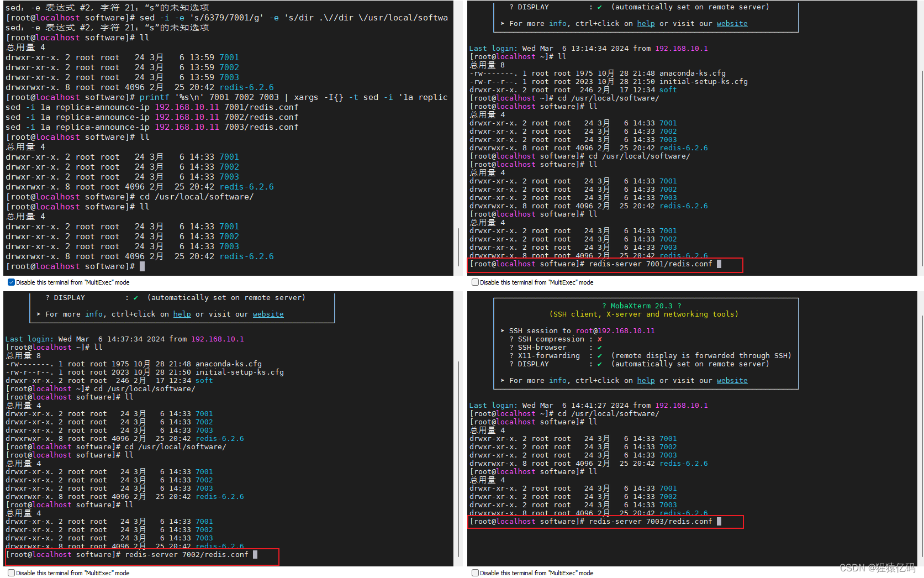Open the 'website' link in the 7003 terminal
This screenshot has height=578, width=924.
[x=732, y=381]
